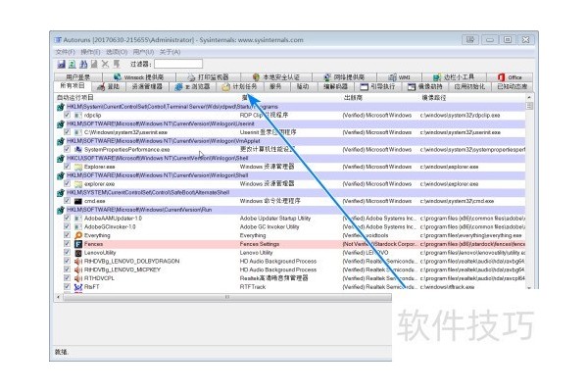Viewport: 588px width, 392px height.
Task: Switch to the 资源管理器 tab
Action: (147, 87)
